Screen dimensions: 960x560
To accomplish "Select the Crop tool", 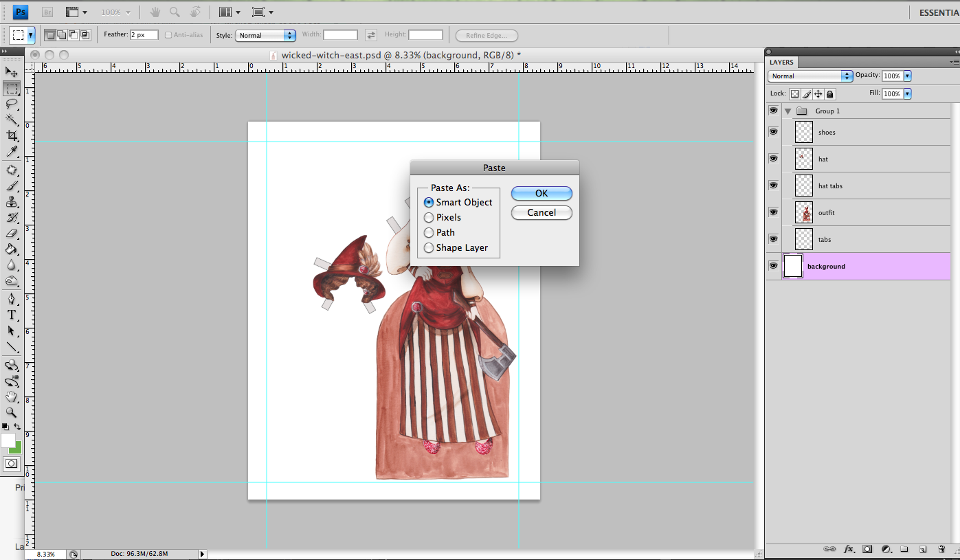I will 12,135.
